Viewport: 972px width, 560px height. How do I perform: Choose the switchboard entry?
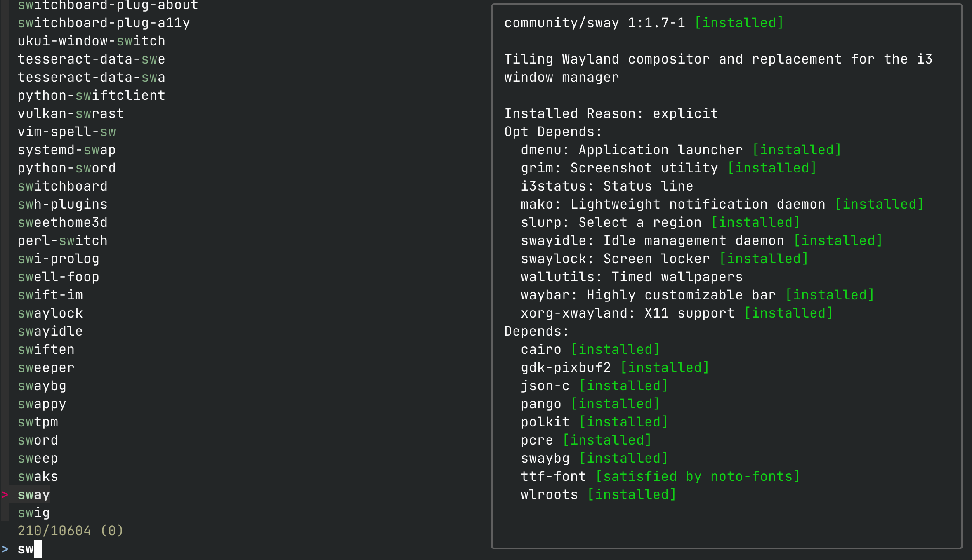tap(62, 186)
